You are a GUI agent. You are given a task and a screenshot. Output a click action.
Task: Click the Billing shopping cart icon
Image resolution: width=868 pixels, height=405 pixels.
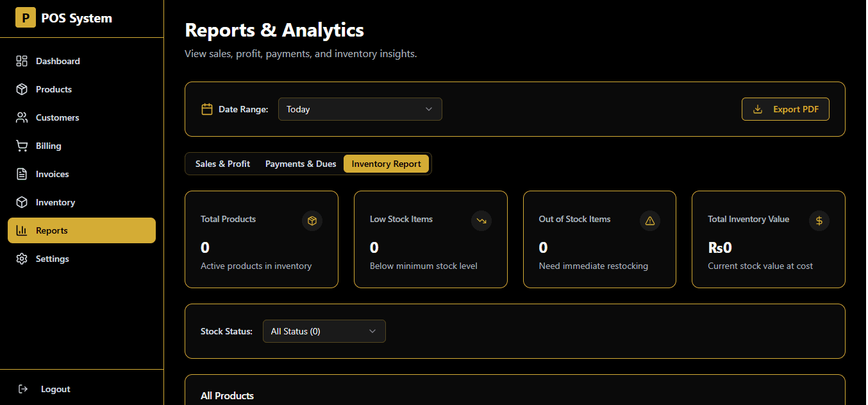tap(22, 146)
